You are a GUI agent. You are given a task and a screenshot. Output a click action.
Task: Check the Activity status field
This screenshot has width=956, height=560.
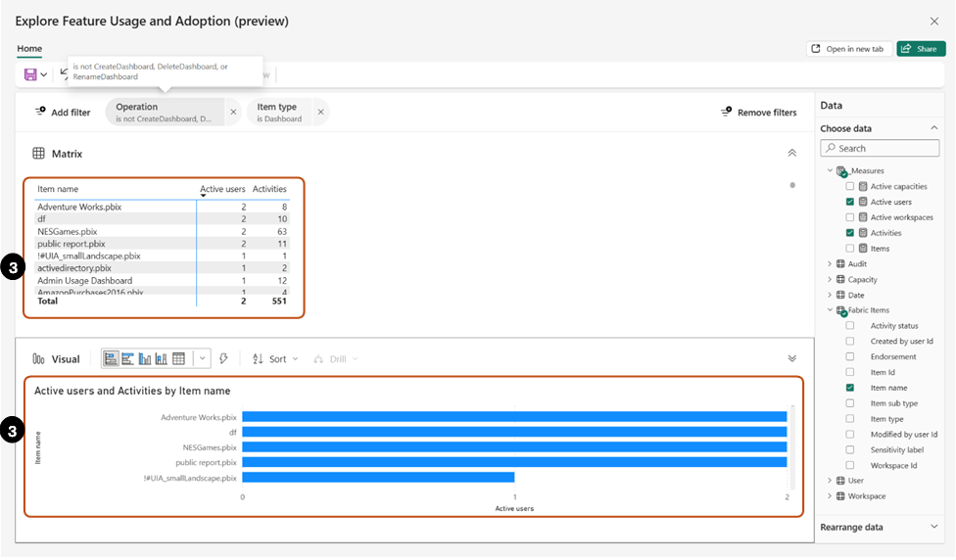click(850, 325)
